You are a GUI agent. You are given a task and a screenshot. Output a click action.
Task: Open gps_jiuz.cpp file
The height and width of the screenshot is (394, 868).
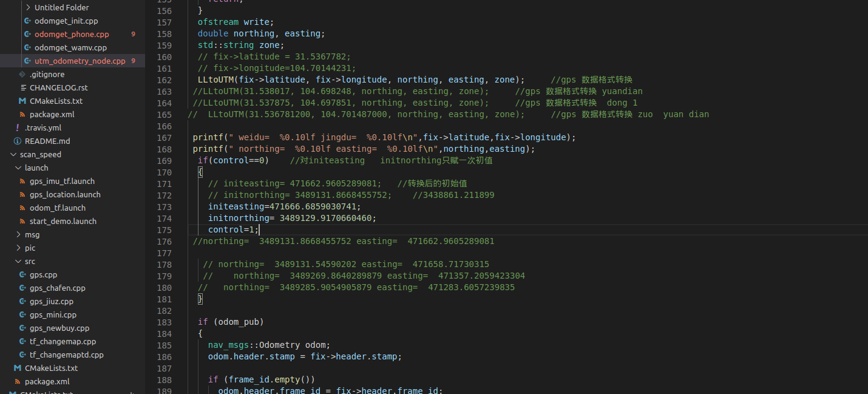point(52,301)
